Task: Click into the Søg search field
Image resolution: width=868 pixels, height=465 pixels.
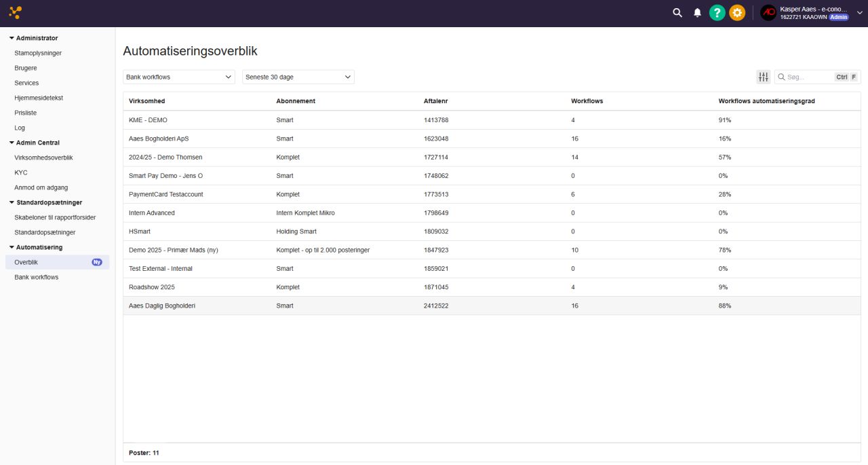Action: click(x=818, y=77)
